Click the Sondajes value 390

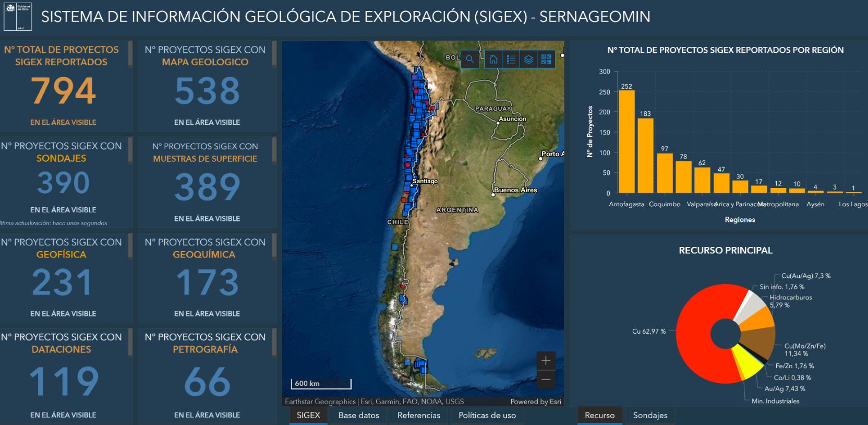[63, 183]
